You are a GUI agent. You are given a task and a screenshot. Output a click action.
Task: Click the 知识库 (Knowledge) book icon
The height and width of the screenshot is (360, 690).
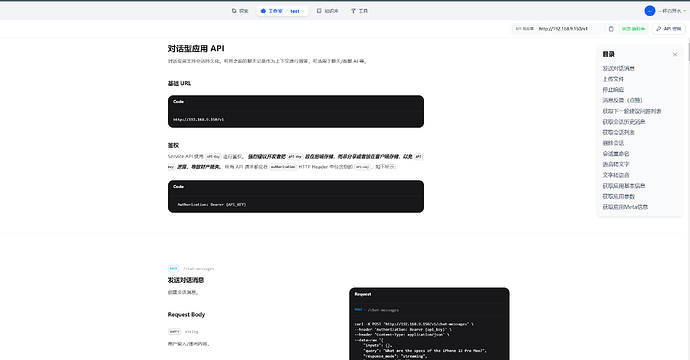coord(319,11)
